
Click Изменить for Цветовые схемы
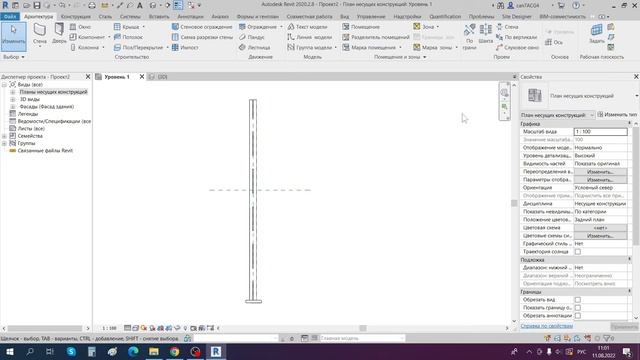[600, 236]
